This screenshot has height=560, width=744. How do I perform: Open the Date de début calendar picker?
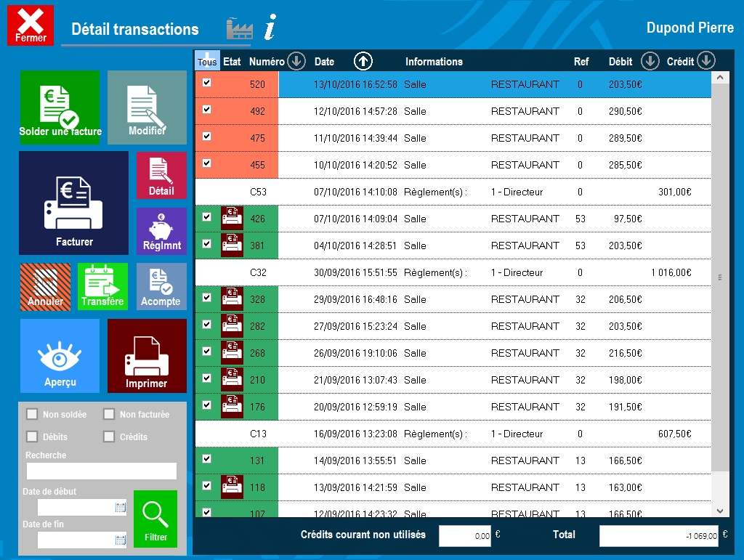click(x=121, y=508)
